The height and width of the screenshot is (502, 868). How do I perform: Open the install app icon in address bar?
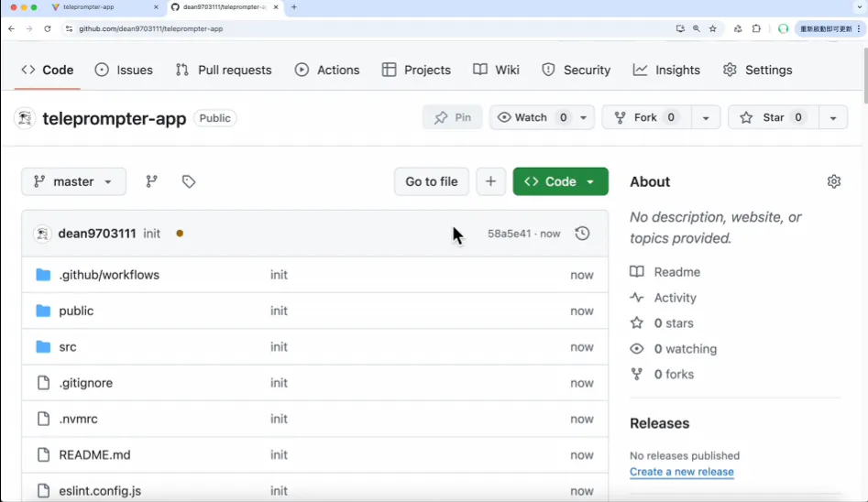(680, 28)
